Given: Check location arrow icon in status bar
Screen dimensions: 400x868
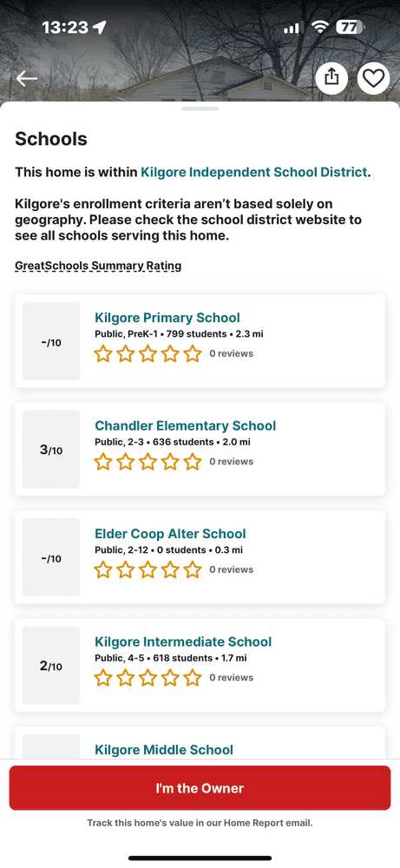Looking at the screenshot, I should point(100,27).
